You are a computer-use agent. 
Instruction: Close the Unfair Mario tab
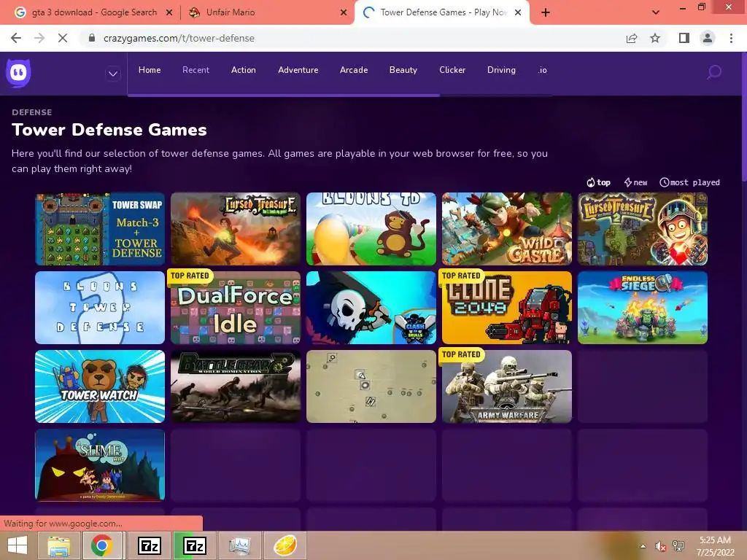pyautogui.click(x=344, y=13)
